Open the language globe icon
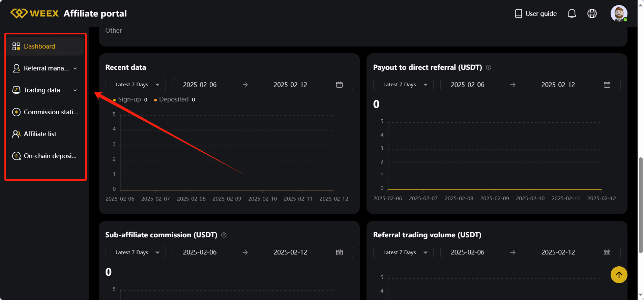 (592, 13)
